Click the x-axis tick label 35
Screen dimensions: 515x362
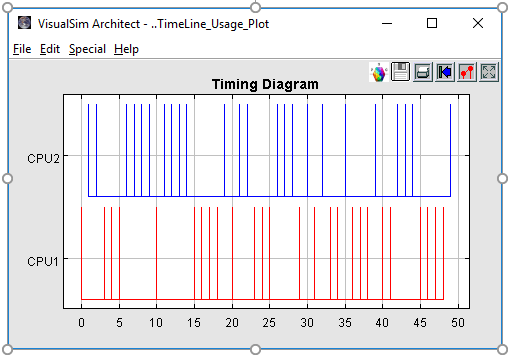click(345, 322)
